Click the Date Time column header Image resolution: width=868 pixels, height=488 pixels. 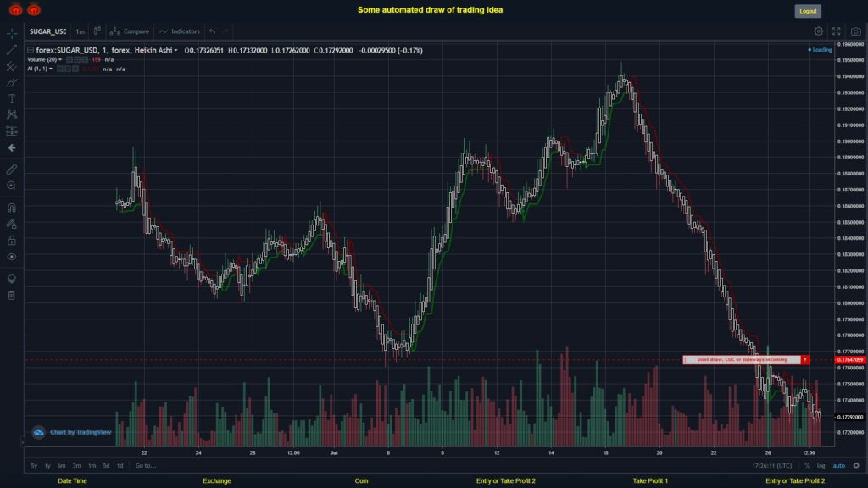click(x=73, y=481)
